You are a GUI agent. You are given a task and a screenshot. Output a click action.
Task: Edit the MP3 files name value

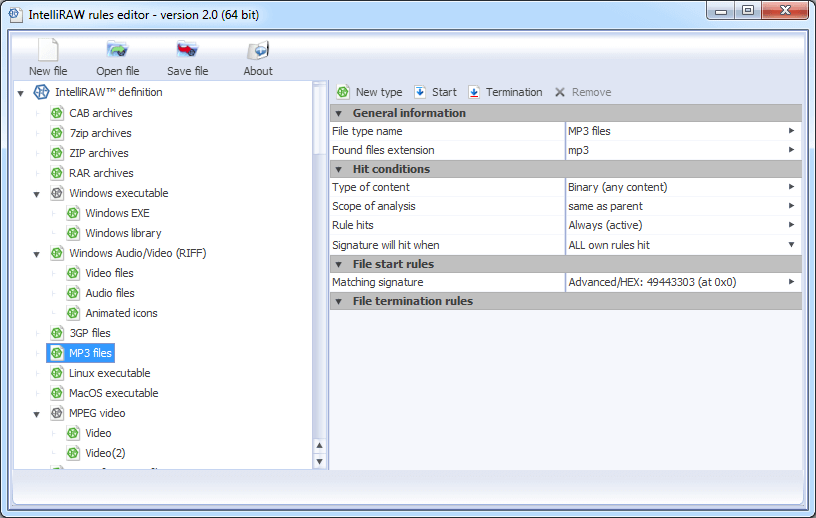coord(589,131)
